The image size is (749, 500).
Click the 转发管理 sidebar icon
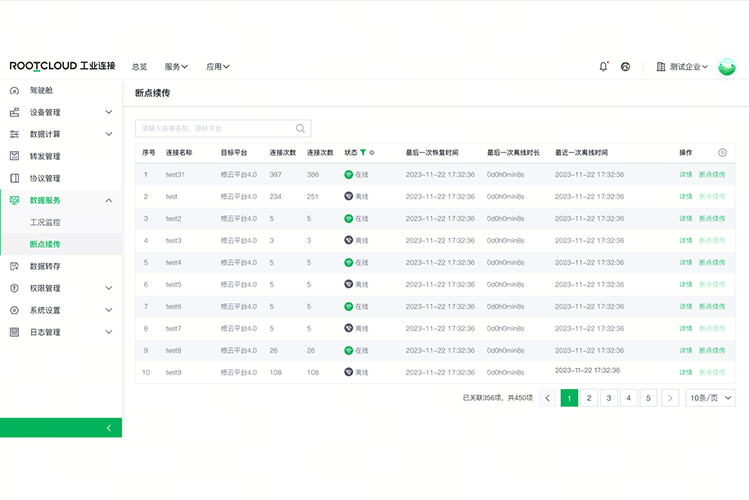point(14,156)
